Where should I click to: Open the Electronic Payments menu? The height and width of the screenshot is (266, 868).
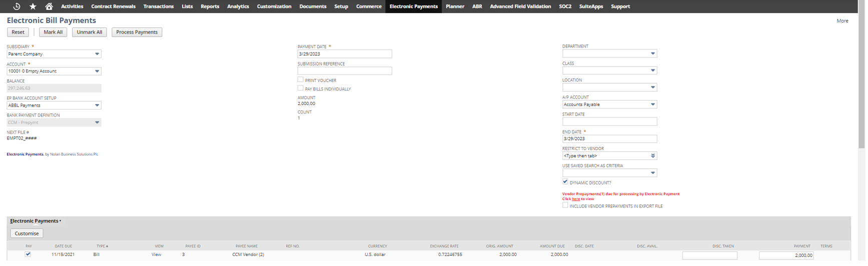[413, 6]
